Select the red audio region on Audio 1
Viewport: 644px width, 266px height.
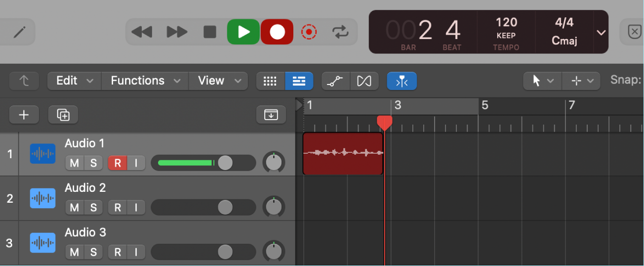click(x=343, y=153)
